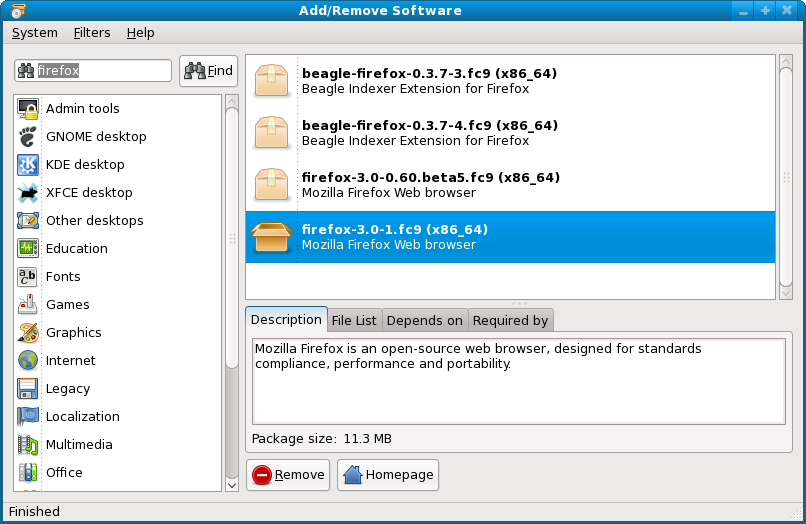This screenshot has height=524, width=806.
Task: Click the category list scroll up arrow
Action: coord(232,101)
